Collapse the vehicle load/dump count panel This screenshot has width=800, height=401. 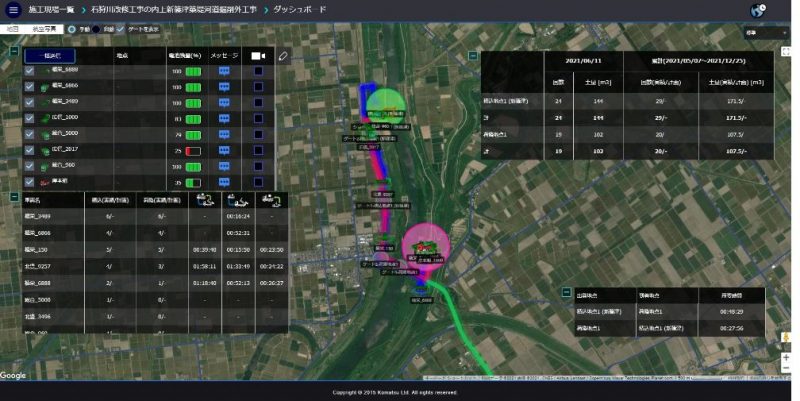14,196
